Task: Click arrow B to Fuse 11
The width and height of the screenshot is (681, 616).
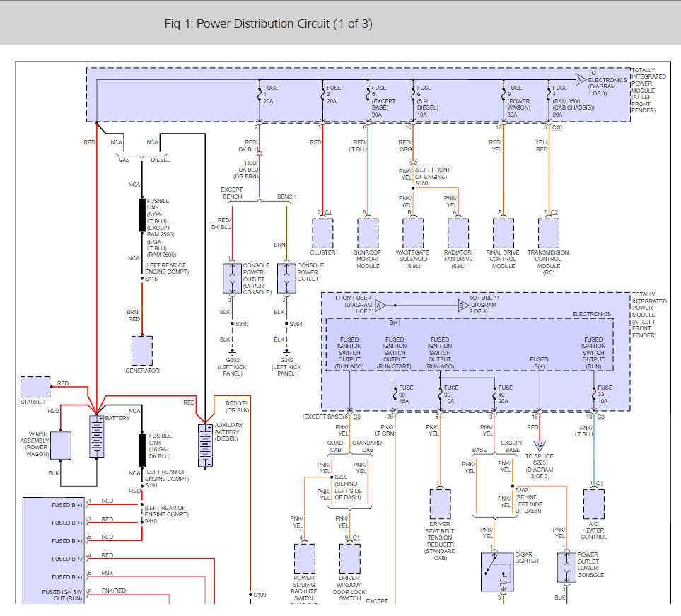Action: coord(463,306)
